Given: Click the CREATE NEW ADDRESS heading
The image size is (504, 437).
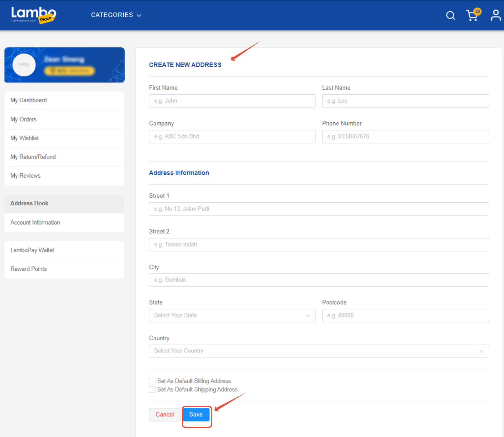Looking at the screenshot, I should pos(185,65).
